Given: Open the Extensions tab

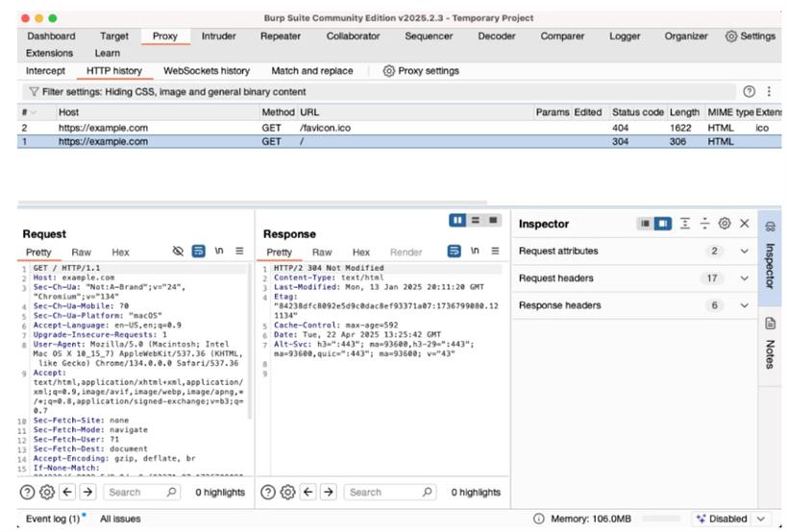Looking at the screenshot, I should tap(49, 53).
